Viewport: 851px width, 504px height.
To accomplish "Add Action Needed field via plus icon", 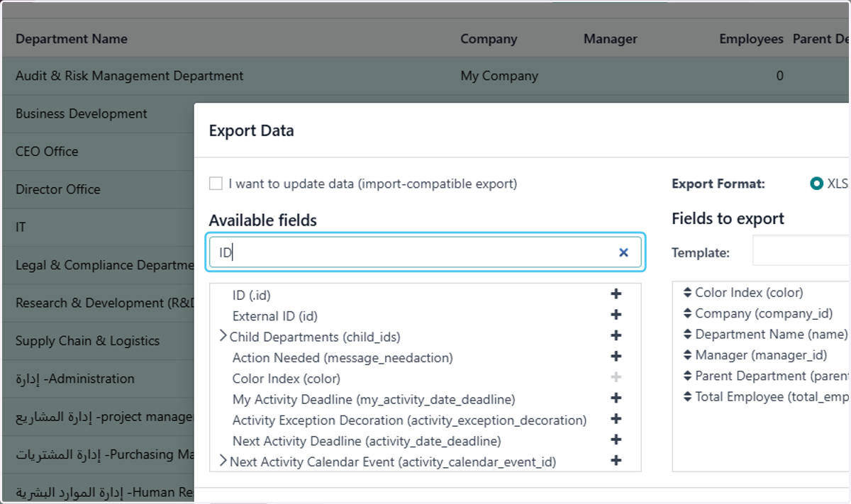I will pos(616,357).
